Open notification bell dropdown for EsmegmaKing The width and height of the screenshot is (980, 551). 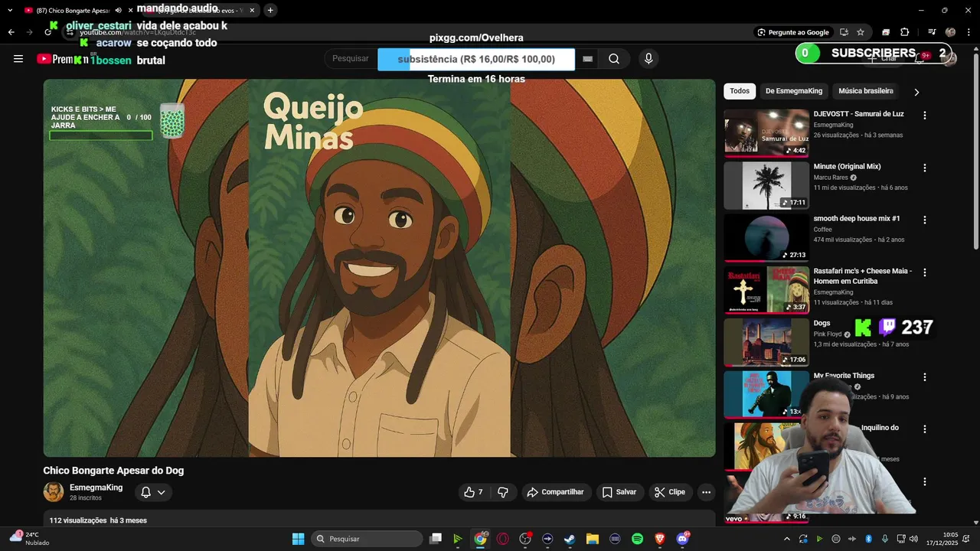(153, 492)
